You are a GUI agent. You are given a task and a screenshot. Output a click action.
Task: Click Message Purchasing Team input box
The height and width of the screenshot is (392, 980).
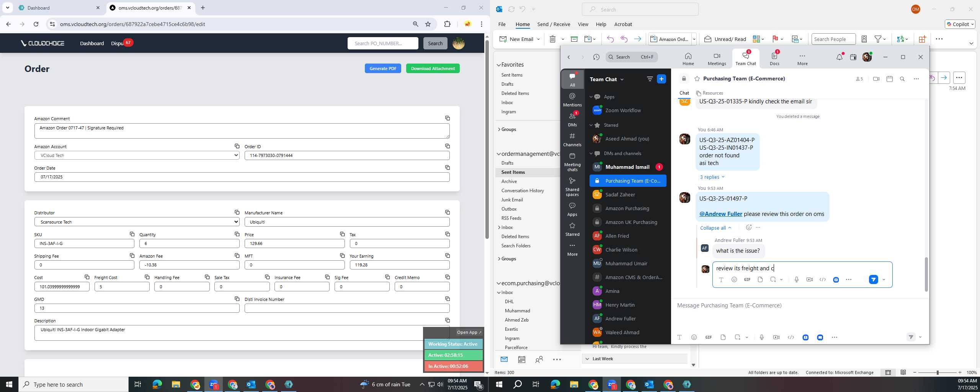800,305
